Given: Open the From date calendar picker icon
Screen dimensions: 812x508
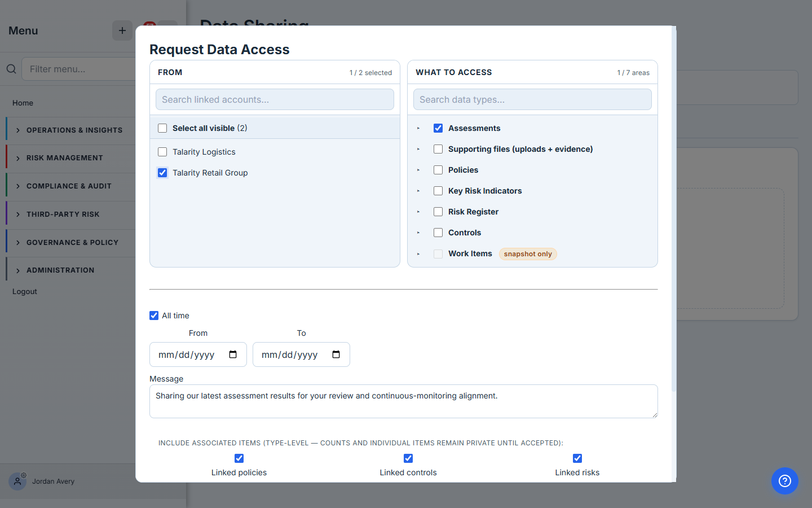Looking at the screenshot, I should click(x=233, y=354).
